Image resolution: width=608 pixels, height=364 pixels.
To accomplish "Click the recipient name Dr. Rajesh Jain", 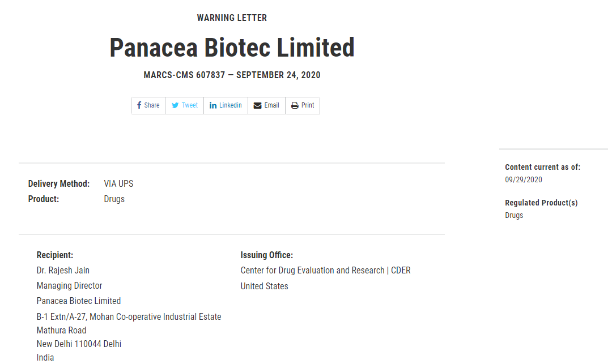I will pyautogui.click(x=63, y=271).
